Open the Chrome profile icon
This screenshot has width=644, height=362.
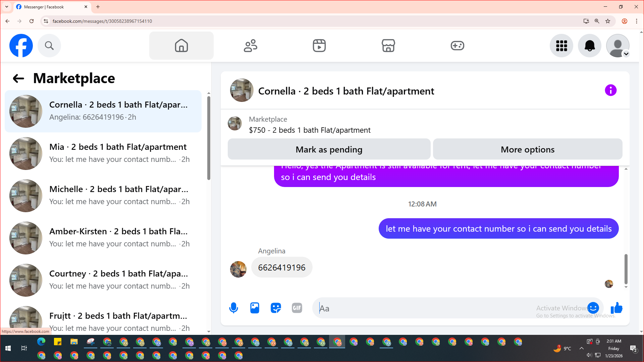625,21
